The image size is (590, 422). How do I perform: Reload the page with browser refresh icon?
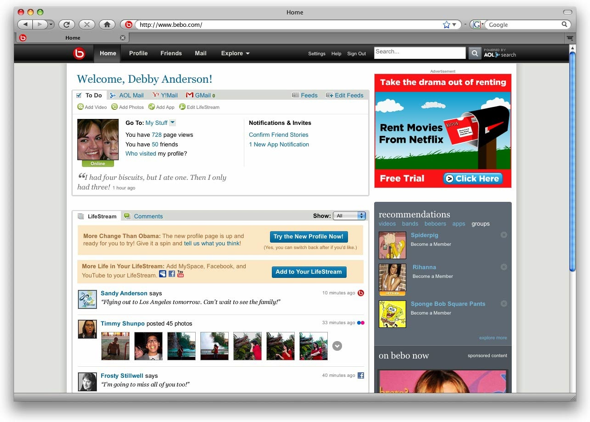[x=67, y=24]
